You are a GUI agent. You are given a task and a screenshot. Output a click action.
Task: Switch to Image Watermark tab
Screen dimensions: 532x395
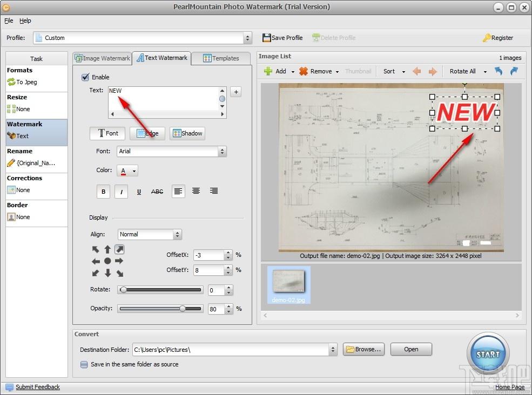coord(103,58)
